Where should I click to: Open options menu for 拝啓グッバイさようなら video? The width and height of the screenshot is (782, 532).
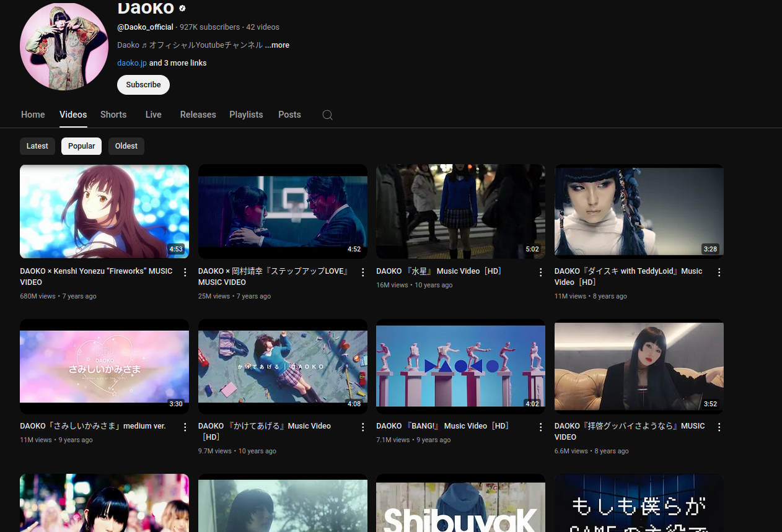tap(719, 427)
